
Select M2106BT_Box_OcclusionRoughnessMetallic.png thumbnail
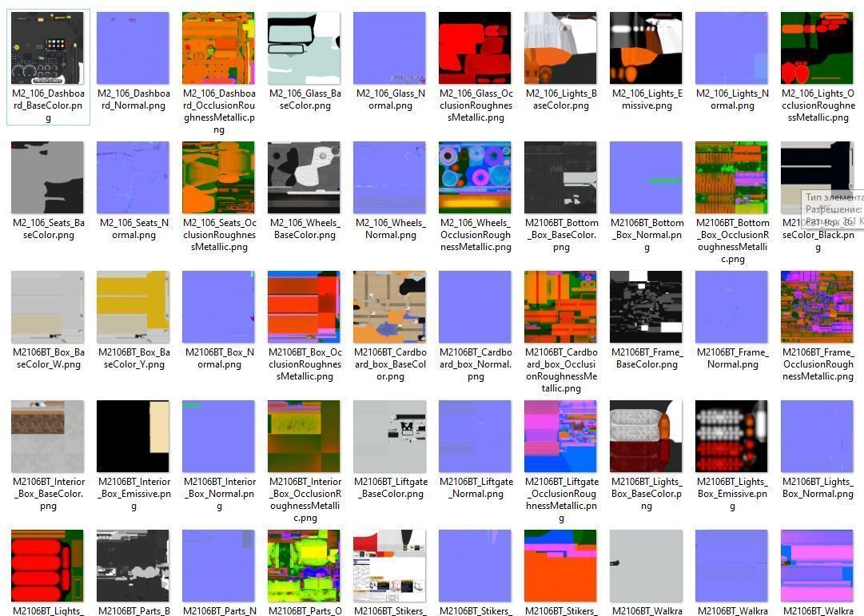(305, 307)
